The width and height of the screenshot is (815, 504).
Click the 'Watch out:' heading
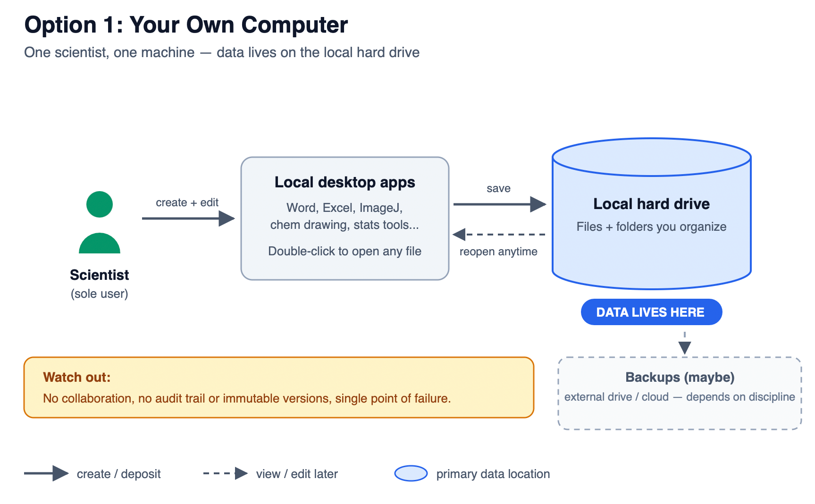click(77, 377)
